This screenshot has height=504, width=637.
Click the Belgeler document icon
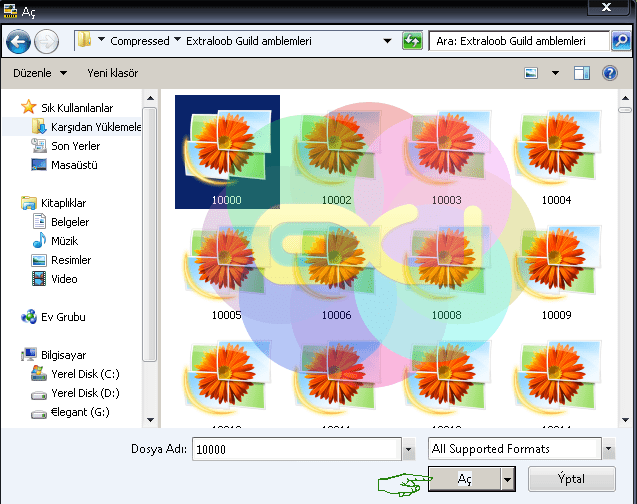coord(39,221)
